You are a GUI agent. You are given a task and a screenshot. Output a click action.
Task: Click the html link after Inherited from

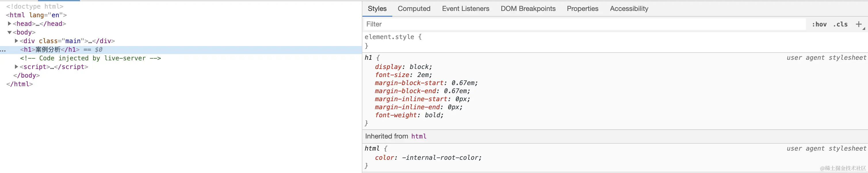pyautogui.click(x=418, y=136)
